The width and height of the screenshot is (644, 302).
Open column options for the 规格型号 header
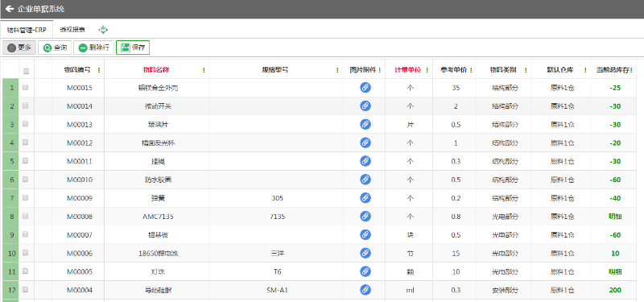337,70
